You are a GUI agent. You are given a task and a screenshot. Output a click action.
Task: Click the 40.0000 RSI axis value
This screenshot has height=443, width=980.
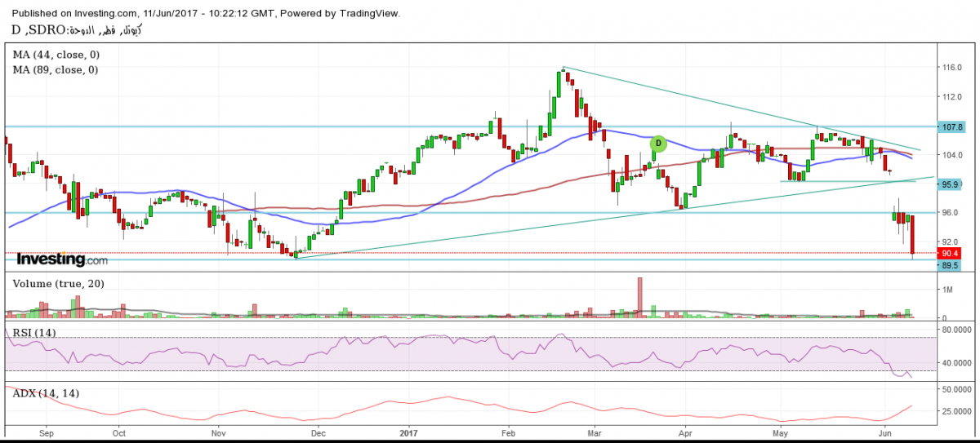click(956, 363)
